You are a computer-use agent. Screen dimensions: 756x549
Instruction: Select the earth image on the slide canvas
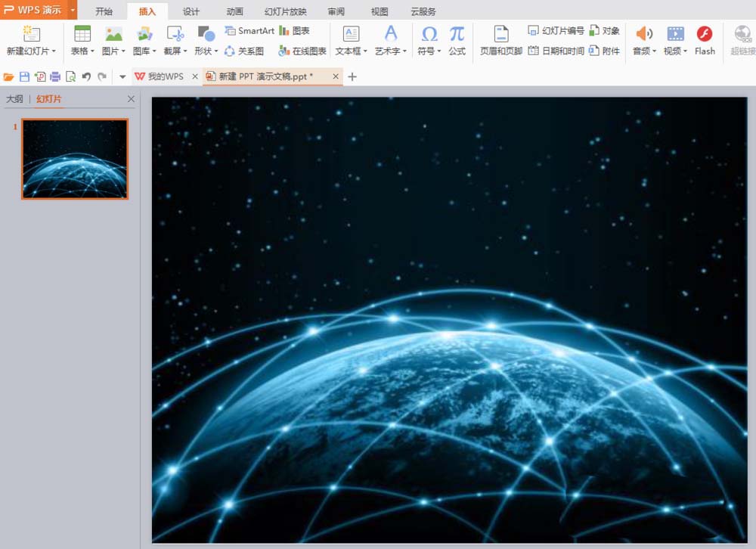[449, 320]
